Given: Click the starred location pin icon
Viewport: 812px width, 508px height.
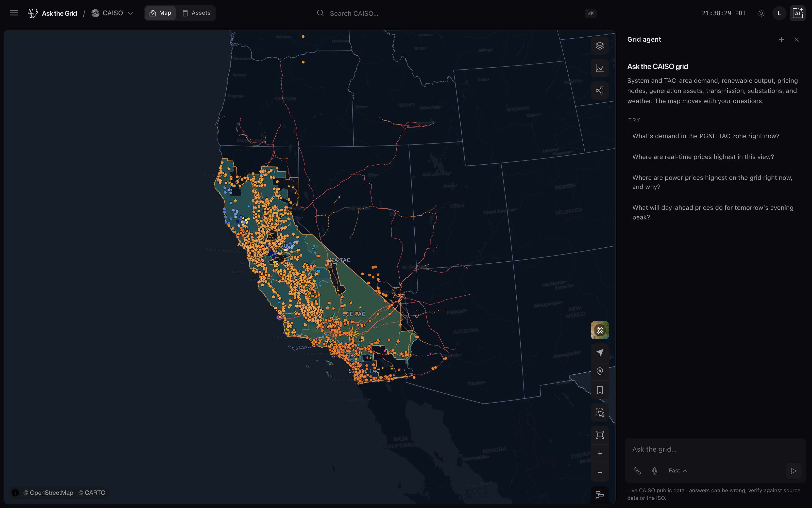Looking at the screenshot, I should [600, 371].
